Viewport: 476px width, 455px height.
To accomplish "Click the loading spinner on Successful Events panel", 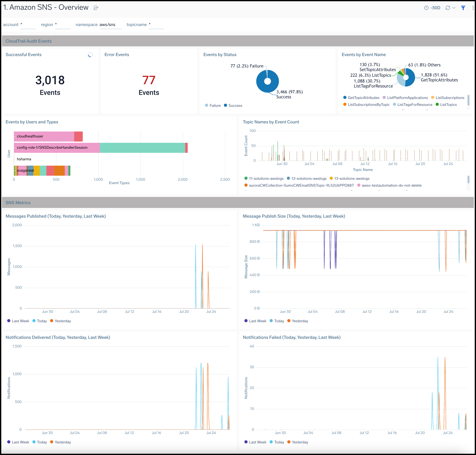I will point(90,55).
